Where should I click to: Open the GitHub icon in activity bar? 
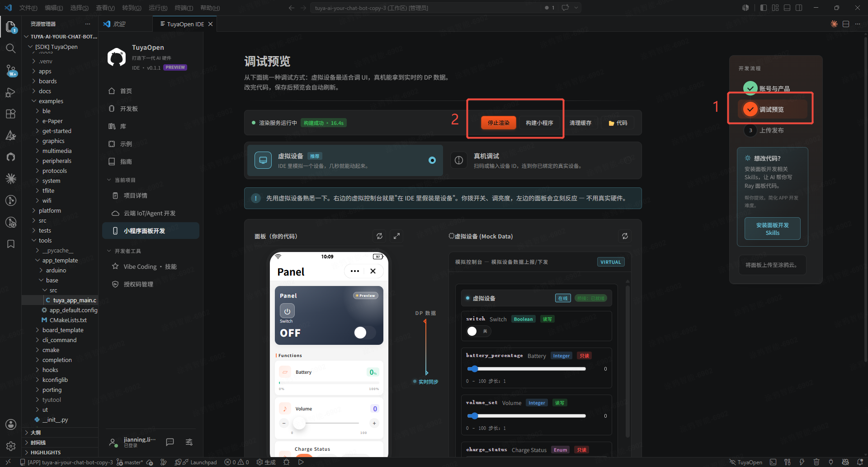11,157
